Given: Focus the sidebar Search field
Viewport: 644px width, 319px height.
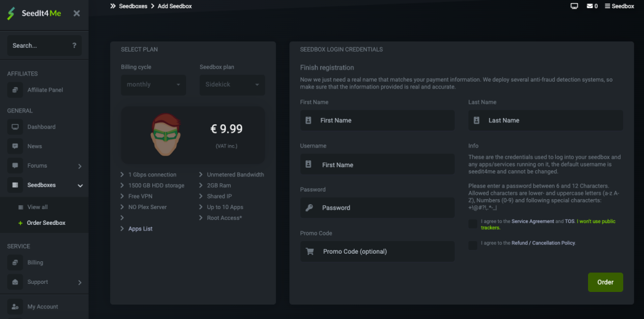Looking at the screenshot, I should click(45, 45).
